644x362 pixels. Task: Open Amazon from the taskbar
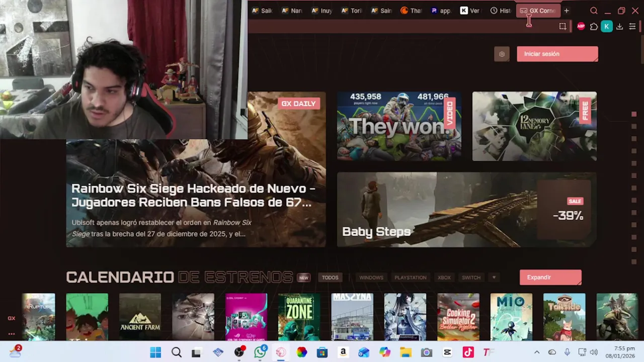[x=343, y=352]
